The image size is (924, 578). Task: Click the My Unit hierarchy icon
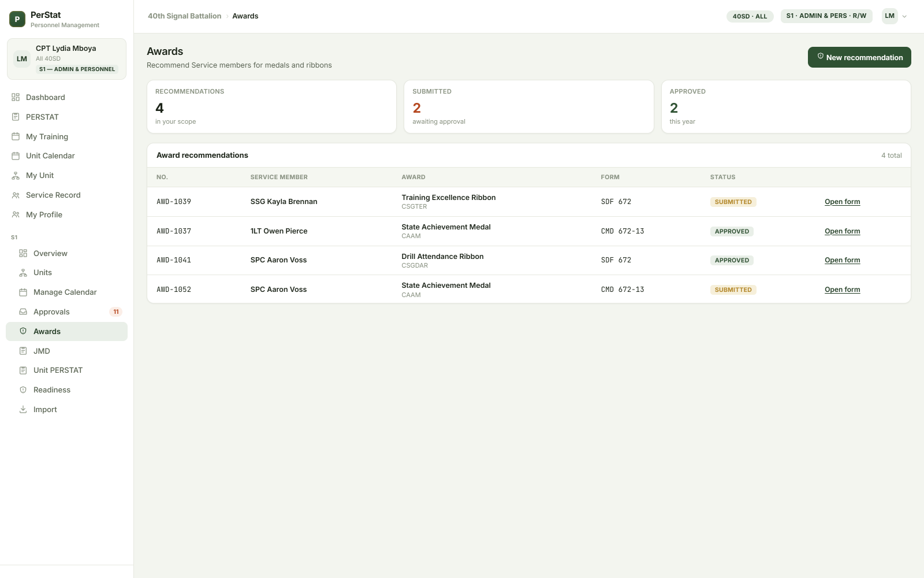[x=16, y=175]
